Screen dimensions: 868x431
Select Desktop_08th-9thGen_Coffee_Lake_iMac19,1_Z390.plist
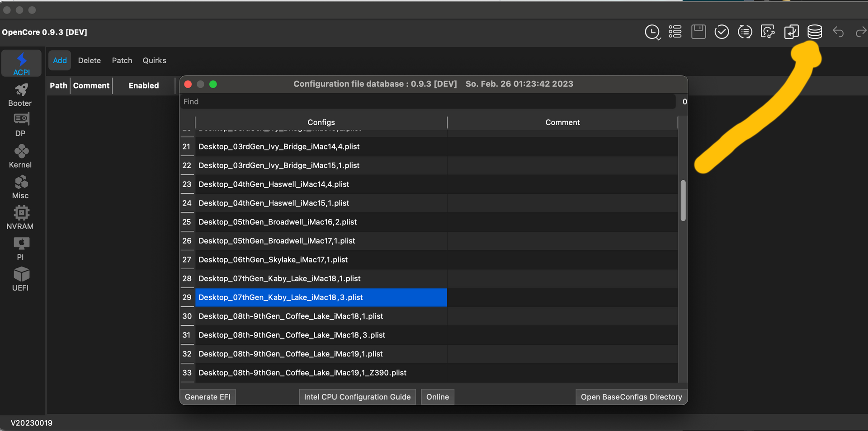321,373
